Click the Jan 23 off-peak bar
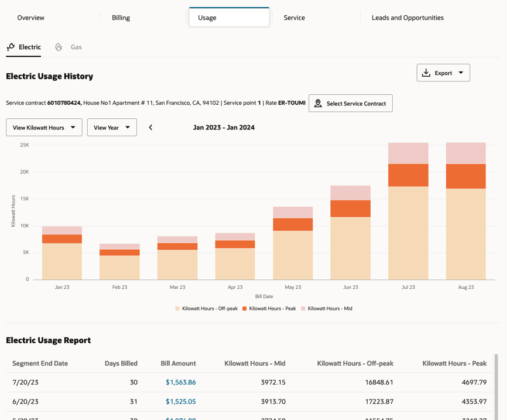510x420 pixels. pyautogui.click(x=62, y=262)
